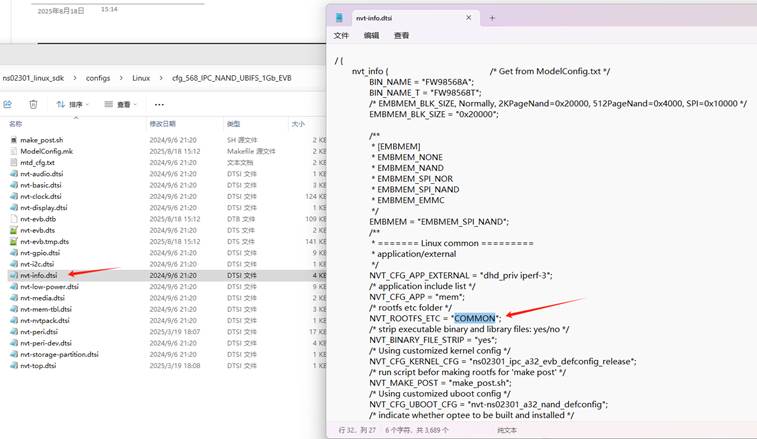This screenshot has height=439, width=757.
Task: Click the NVT_CFG_KERNEL_CFG line in Notepad
Action: pos(503,361)
